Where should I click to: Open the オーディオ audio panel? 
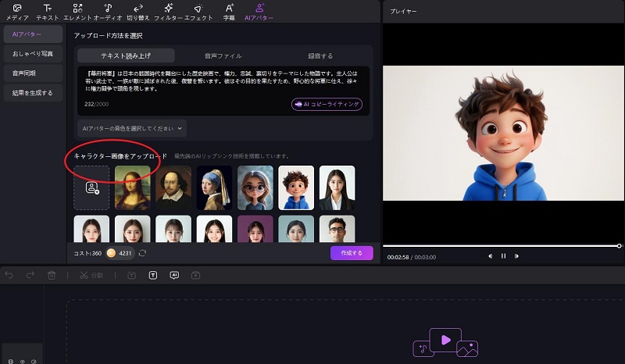tap(108, 12)
